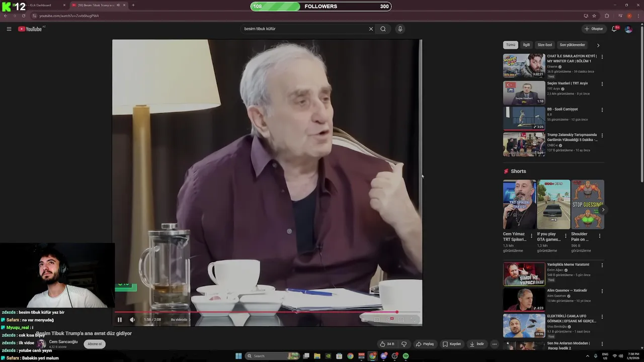Image resolution: width=644 pixels, height=362 pixels.
Task: Like the video with 34 B
Action: [x=387, y=344]
